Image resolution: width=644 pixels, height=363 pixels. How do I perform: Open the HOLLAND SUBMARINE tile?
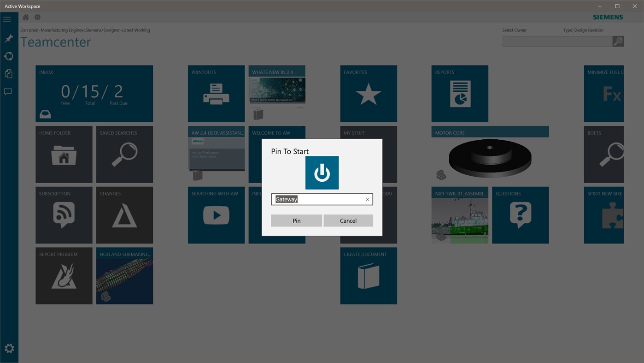click(124, 275)
